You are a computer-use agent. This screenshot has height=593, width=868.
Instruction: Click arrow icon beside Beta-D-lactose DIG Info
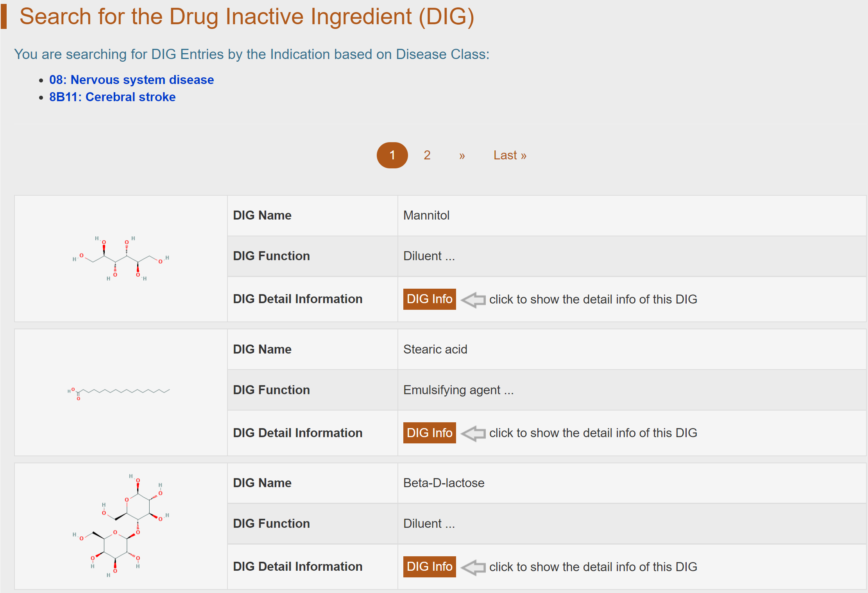click(473, 567)
